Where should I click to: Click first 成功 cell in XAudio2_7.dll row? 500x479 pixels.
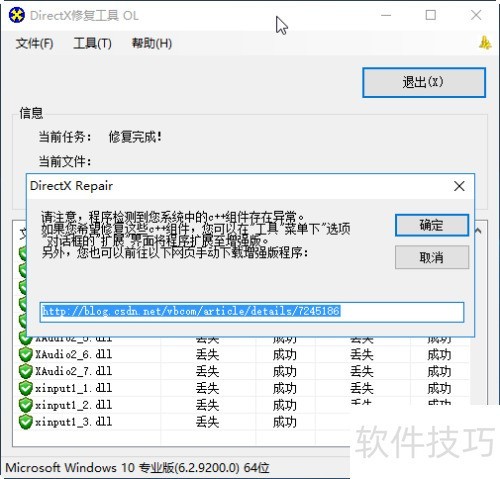pyautogui.click(x=285, y=371)
